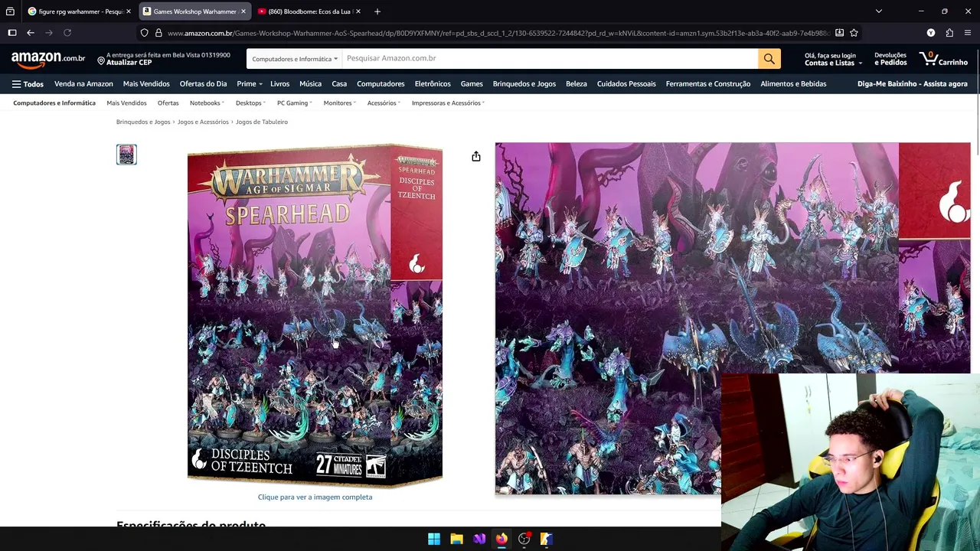The image size is (980, 551).
Task: Click the delivery location pin Atualizar CEP
Action: click(x=164, y=59)
